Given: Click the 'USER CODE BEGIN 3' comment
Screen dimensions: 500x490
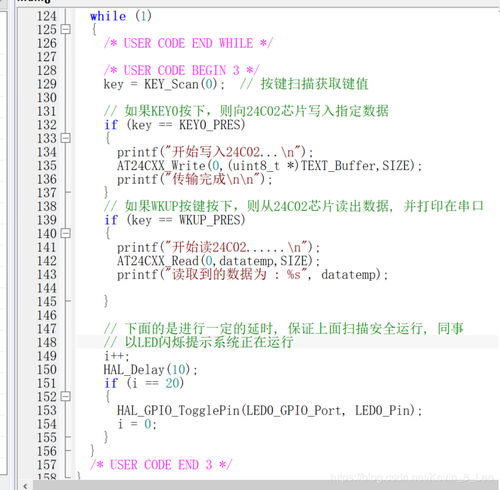Looking at the screenshot, I should [182, 70].
